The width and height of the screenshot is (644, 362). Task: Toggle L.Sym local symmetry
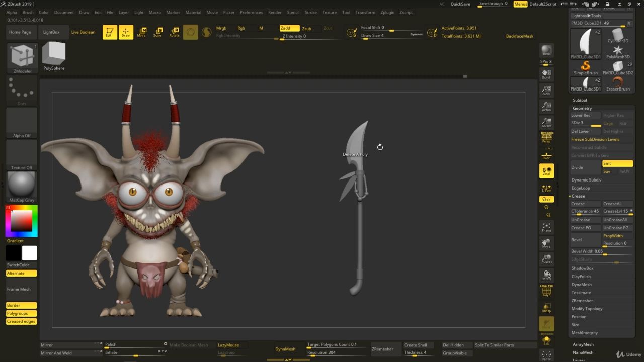[546, 188]
